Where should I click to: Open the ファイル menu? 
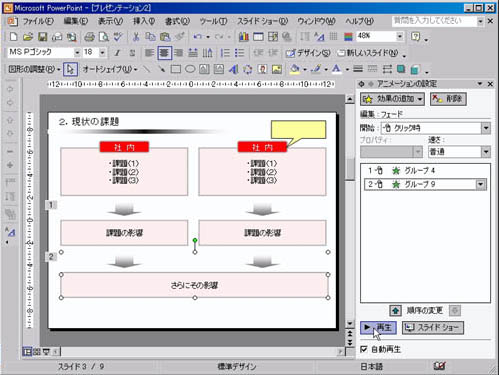[x=38, y=21]
